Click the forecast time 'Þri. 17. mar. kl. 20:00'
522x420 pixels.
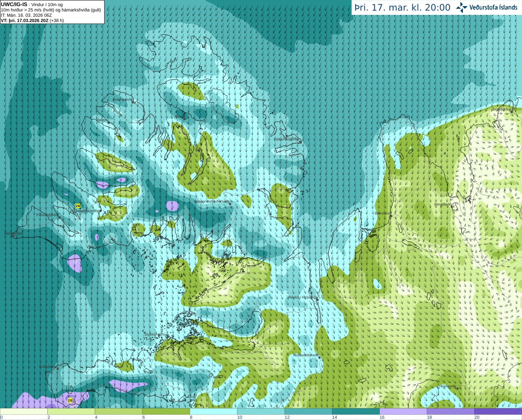pyautogui.click(x=403, y=8)
